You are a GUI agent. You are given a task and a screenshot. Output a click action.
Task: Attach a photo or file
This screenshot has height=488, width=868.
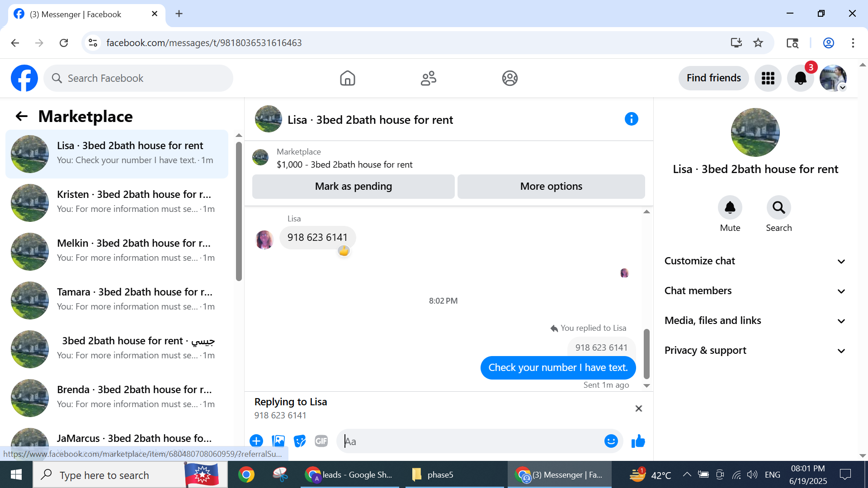(278, 441)
